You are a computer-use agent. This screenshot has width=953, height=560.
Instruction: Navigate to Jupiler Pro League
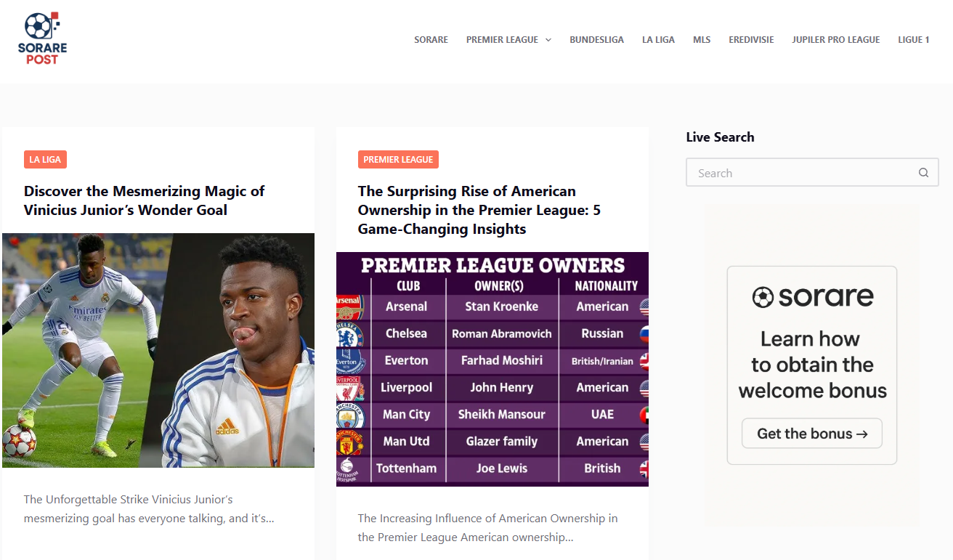pos(835,40)
